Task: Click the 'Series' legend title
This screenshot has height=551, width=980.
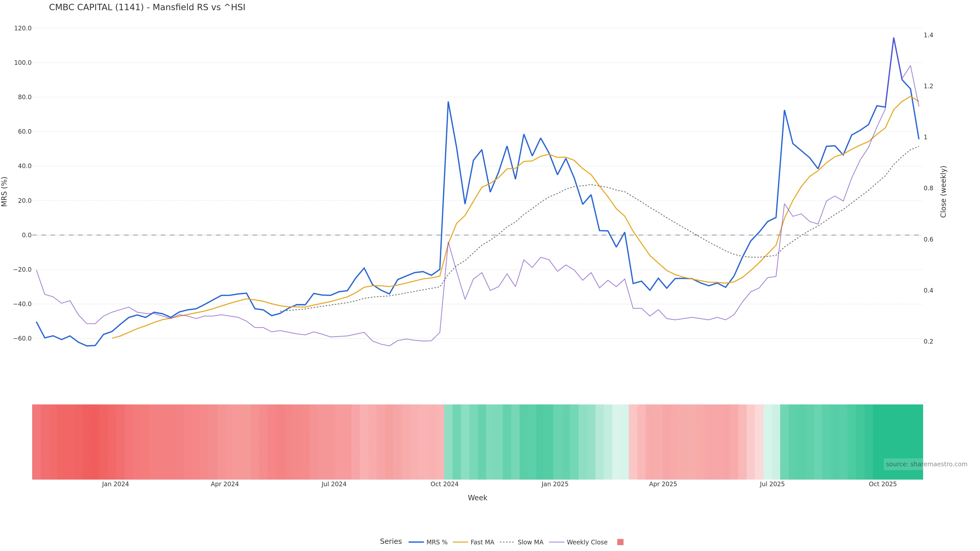Action: [x=391, y=542]
